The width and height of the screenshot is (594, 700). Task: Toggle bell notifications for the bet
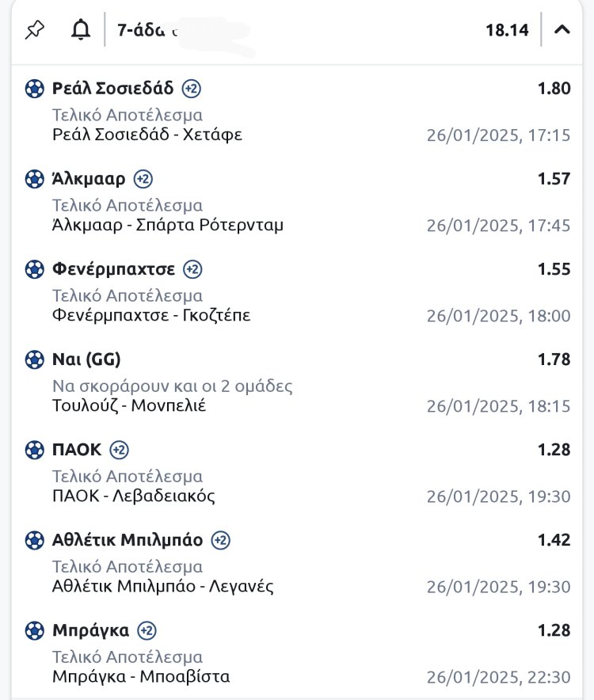point(80,30)
